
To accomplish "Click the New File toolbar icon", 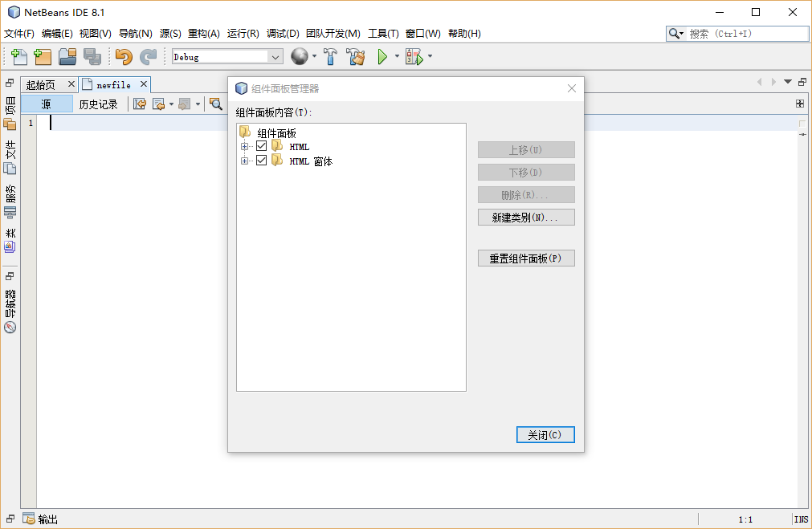I will [19, 57].
